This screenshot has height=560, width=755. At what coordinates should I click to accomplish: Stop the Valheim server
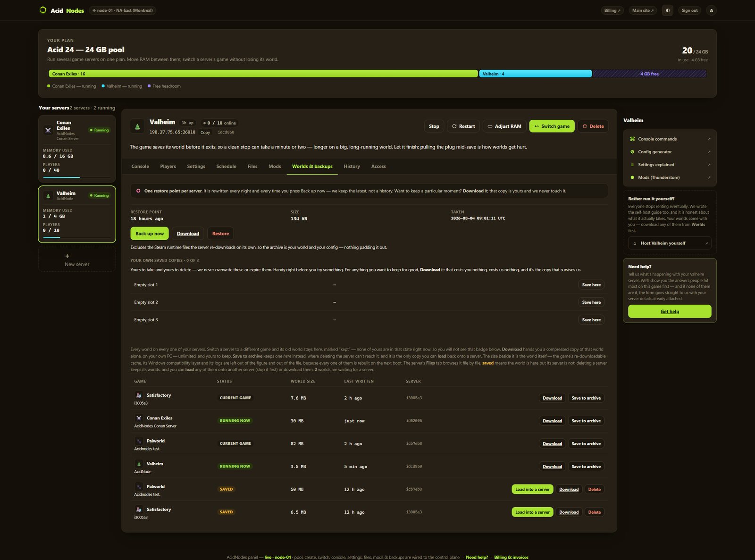[x=434, y=126]
